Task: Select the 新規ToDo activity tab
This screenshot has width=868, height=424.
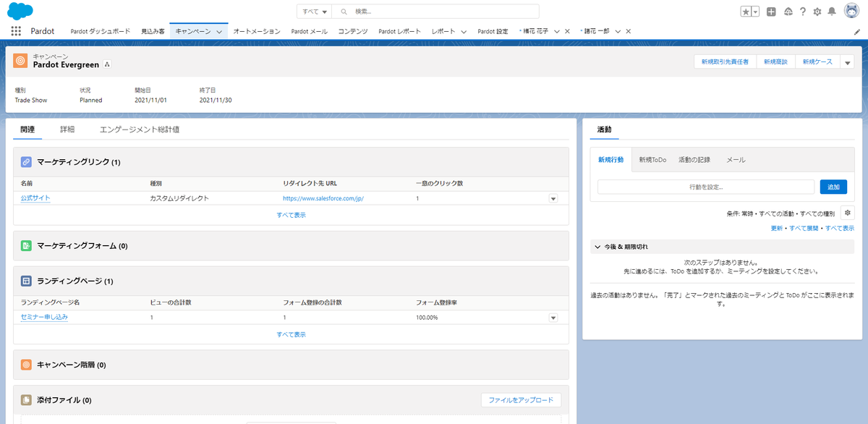Action: 652,160
